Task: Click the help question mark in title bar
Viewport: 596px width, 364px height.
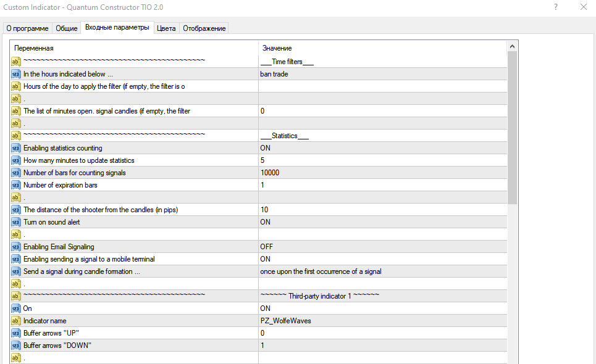Action: coord(556,7)
